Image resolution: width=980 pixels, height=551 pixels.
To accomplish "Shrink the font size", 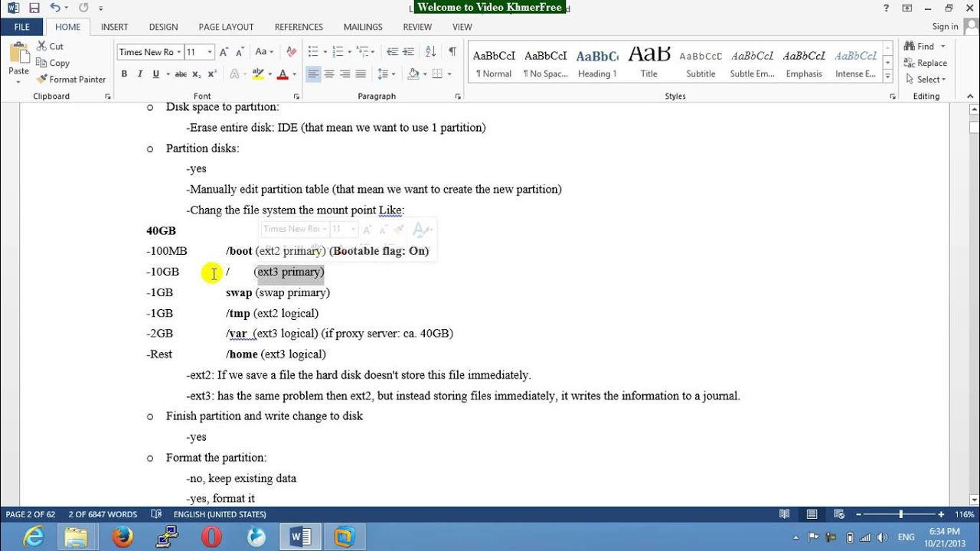I will coord(240,52).
